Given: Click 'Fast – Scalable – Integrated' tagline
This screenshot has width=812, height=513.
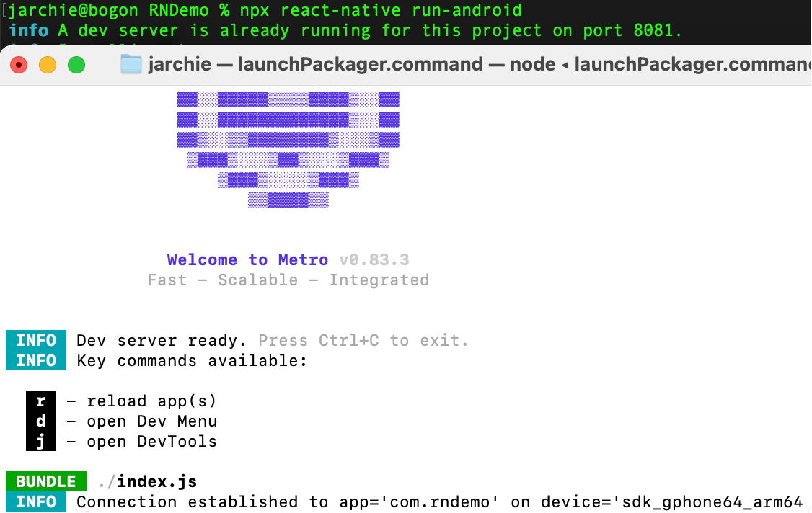Looking at the screenshot, I should (x=288, y=280).
